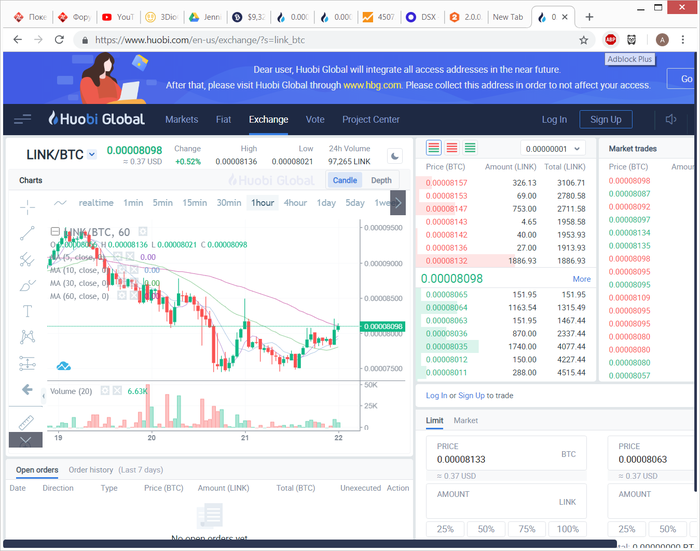Click the chart back arrow icon
Screen dimensions: 700x551
[x=27, y=389]
